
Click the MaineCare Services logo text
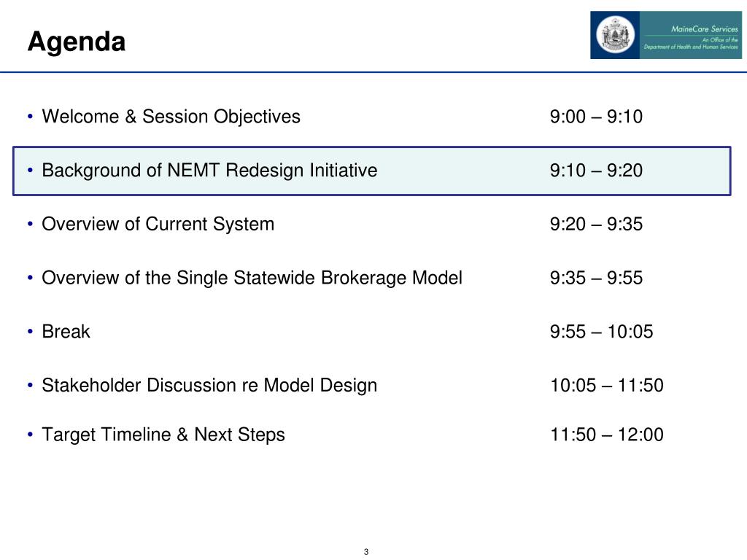pos(704,29)
